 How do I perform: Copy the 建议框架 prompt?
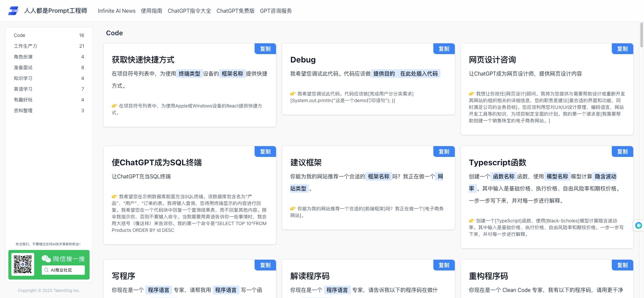(x=444, y=152)
